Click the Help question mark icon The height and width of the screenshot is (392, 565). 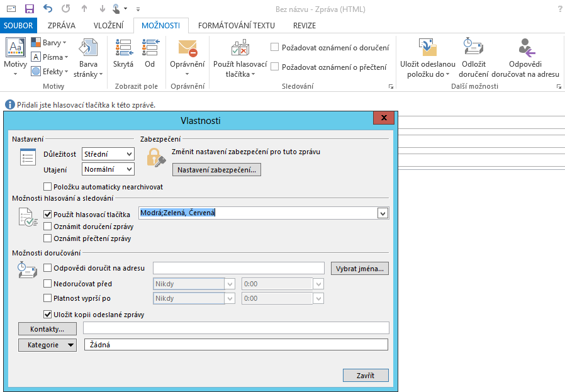click(559, 9)
